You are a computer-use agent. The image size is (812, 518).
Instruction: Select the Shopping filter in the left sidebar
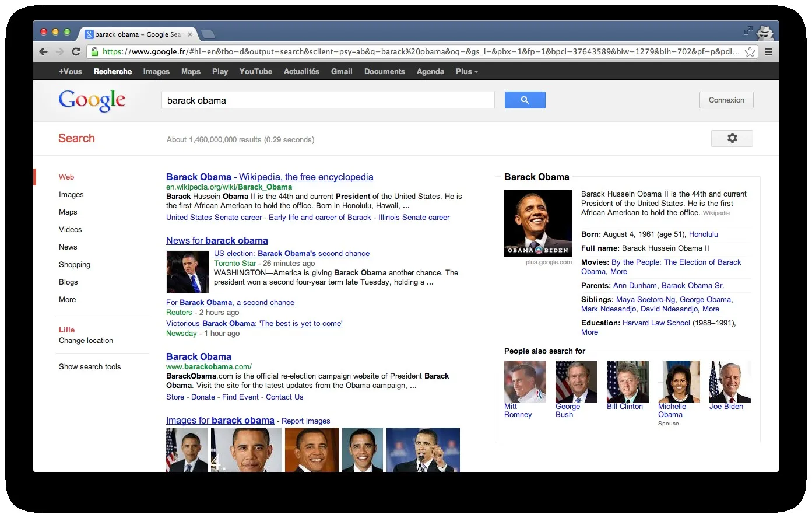click(x=75, y=264)
